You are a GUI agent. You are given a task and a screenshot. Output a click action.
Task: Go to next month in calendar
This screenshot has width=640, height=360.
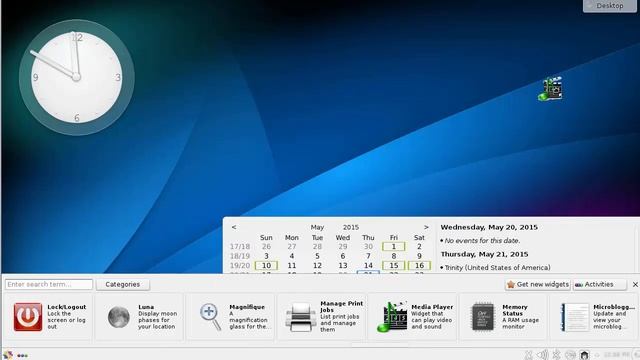tap(426, 227)
